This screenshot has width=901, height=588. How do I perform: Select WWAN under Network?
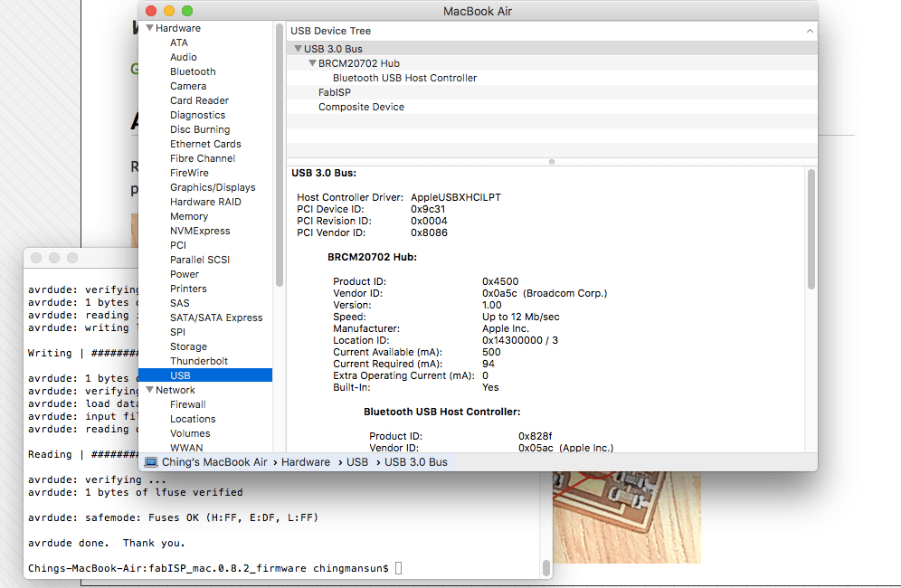click(186, 447)
